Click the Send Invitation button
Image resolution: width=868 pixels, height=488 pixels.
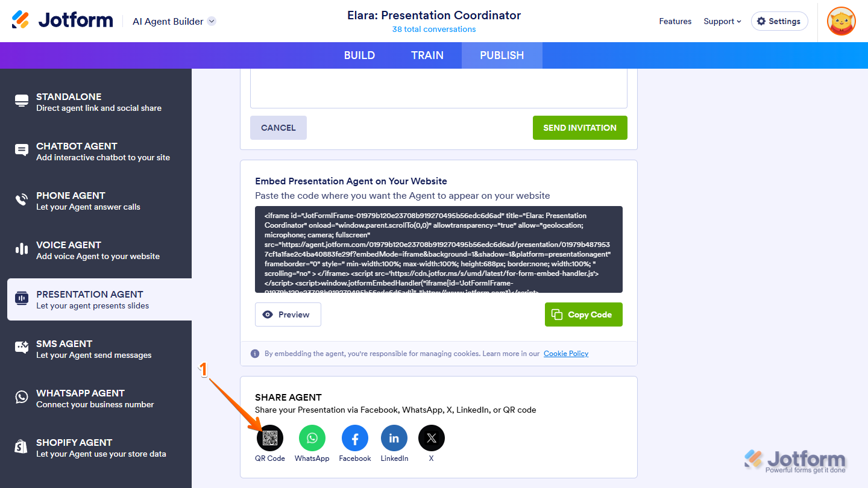[x=580, y=128]
